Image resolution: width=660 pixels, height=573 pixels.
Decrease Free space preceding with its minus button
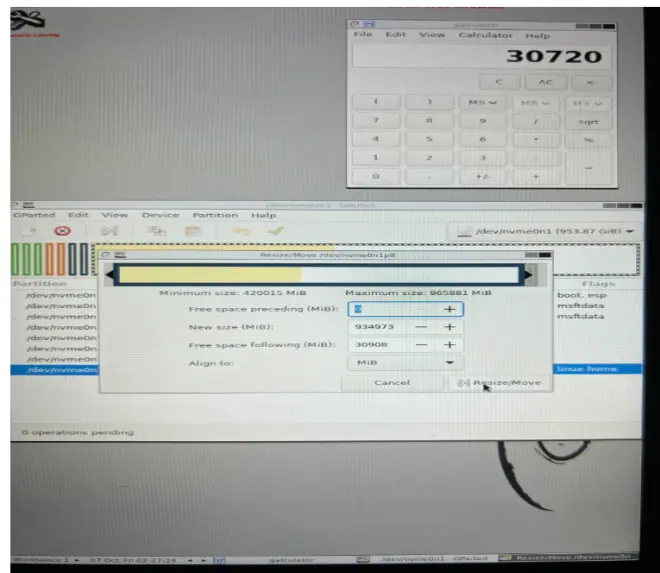422,309
